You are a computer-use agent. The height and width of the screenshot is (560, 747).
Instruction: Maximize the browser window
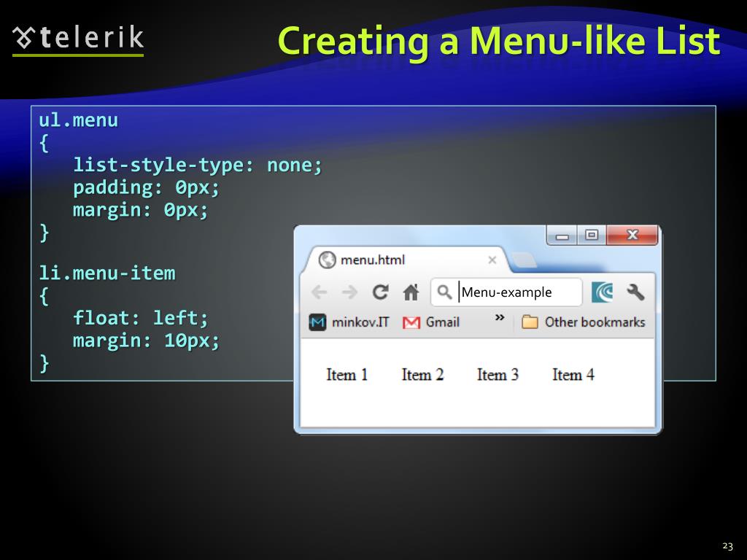coord(592,236)
